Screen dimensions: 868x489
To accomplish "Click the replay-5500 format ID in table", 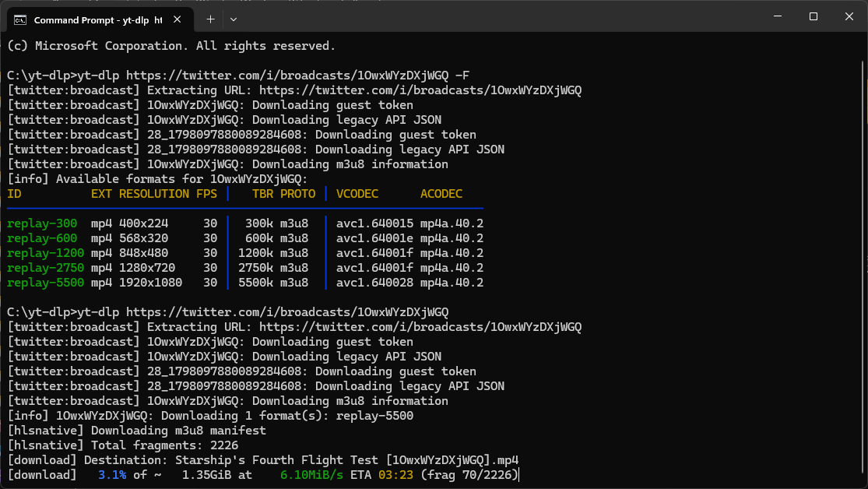I will [45, 283].
